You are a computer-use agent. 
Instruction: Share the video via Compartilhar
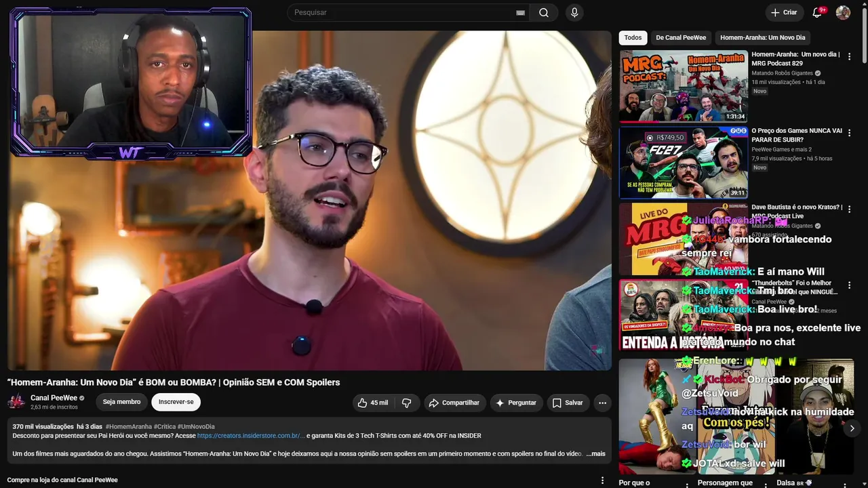(454, 403)
